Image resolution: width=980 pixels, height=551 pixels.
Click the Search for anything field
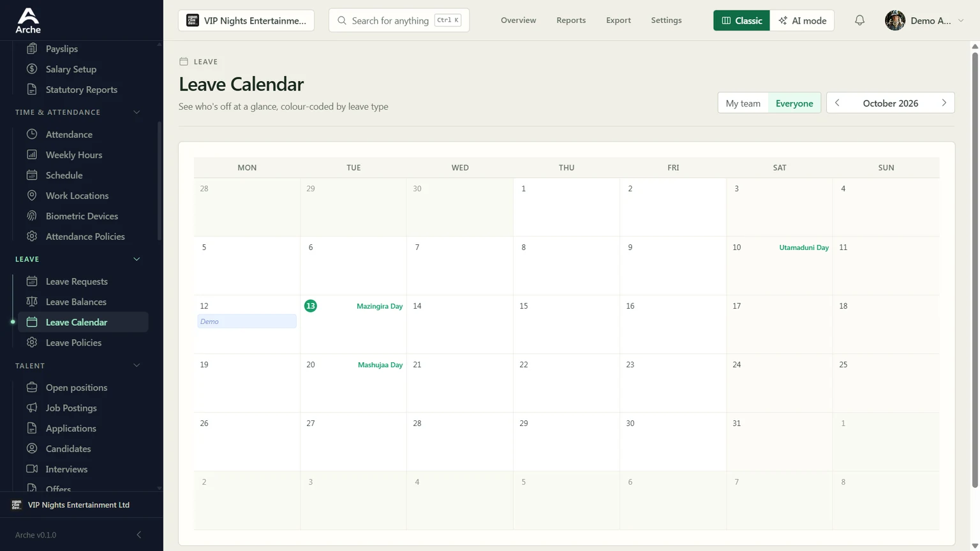(399, 20)
